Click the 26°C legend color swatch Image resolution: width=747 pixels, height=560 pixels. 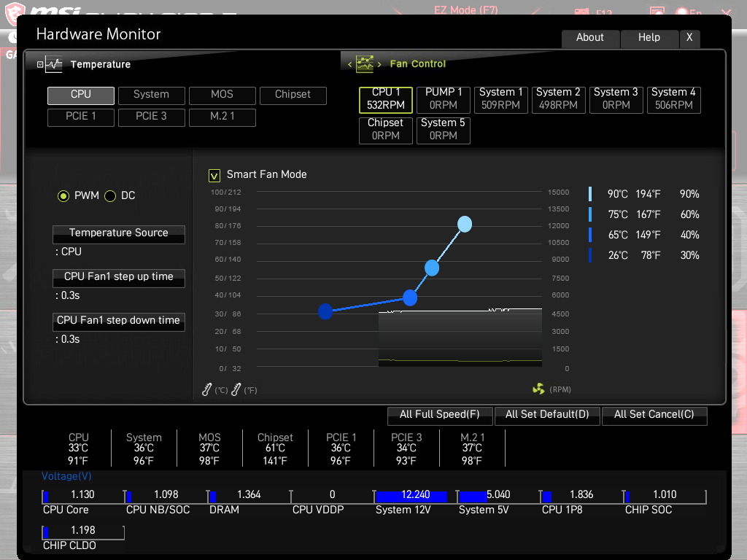(590, 255)
